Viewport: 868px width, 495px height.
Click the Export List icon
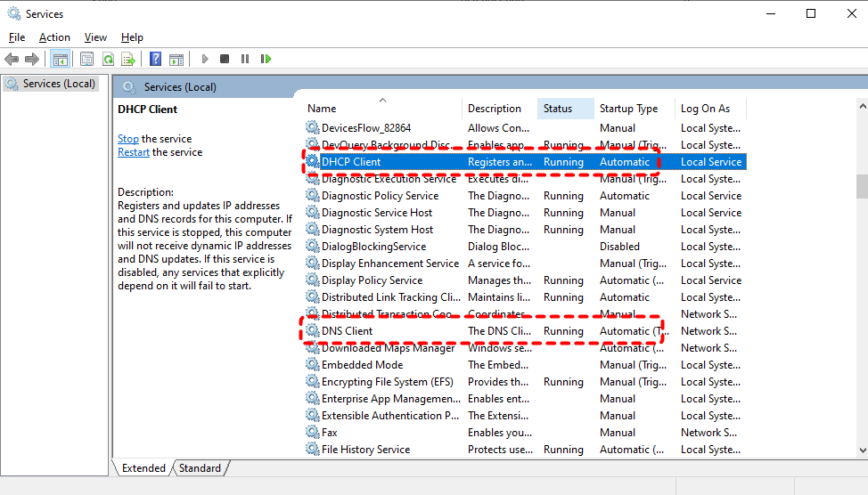(x=128, y=59)
